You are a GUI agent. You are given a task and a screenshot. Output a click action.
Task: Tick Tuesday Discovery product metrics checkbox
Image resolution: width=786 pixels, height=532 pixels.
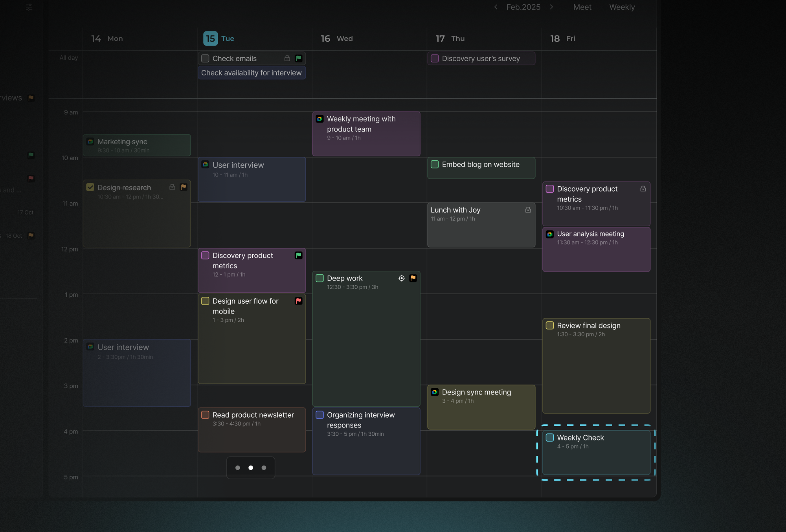(205, 255)
